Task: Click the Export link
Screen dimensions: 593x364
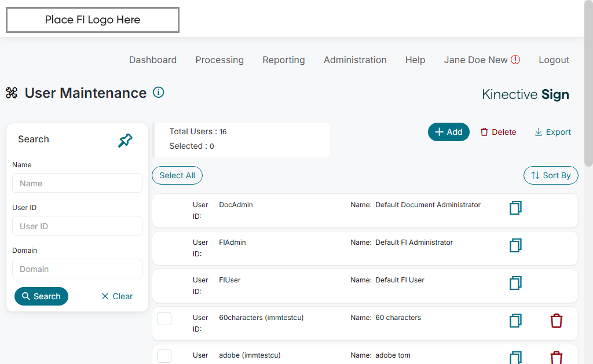Action: coord(552,132)
